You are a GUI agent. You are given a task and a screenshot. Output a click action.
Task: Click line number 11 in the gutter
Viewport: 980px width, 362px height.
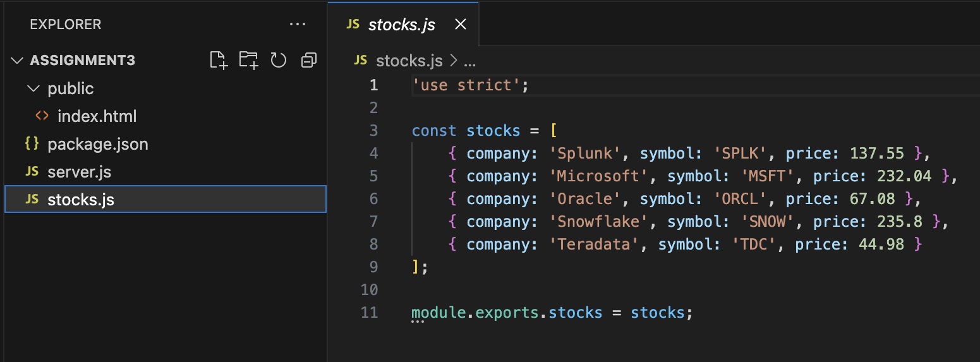(369, 313)
